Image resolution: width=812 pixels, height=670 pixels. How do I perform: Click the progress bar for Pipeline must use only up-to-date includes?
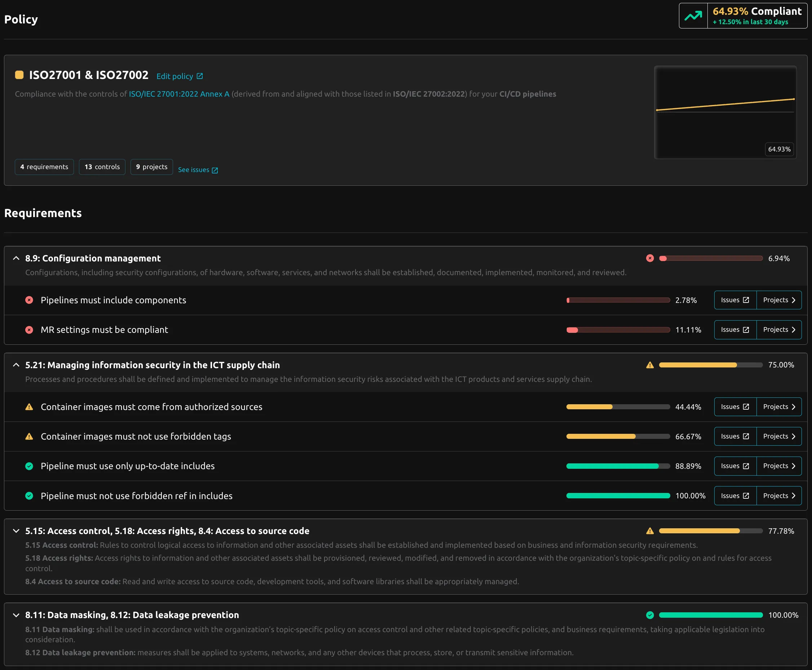pos(618,466)
